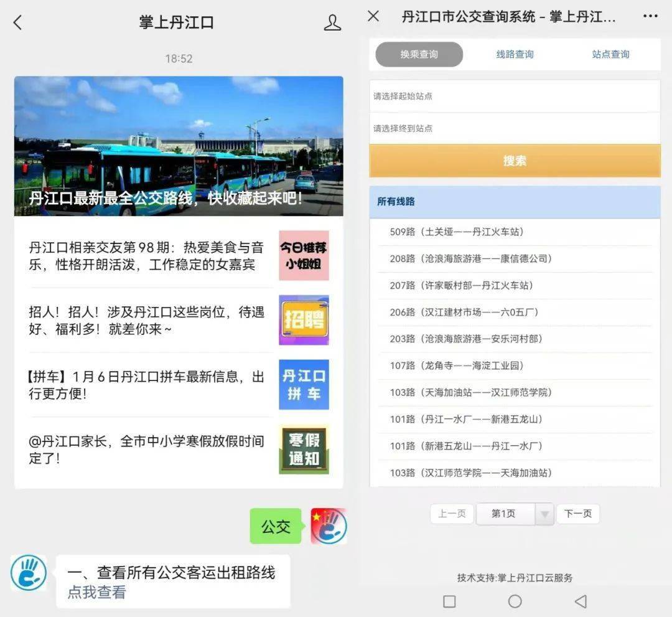Switch to the 站点查询 tab
Viewport: 672px width, 617px height.
coord(611,54)
